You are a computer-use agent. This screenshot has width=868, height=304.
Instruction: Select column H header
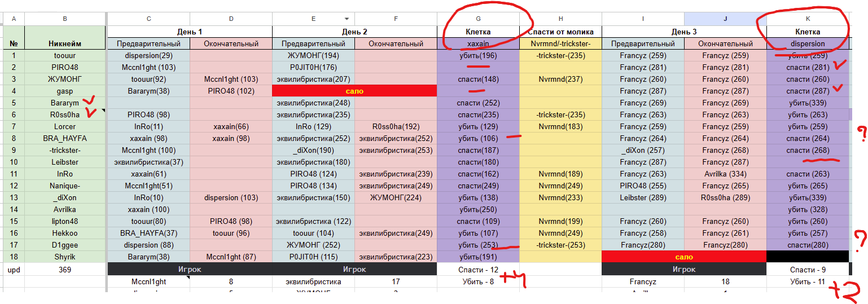click(560, 19)
